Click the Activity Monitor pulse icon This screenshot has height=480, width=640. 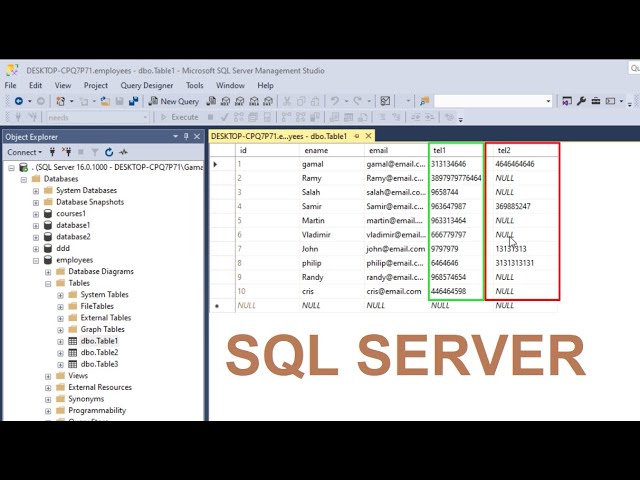(123, 152)
